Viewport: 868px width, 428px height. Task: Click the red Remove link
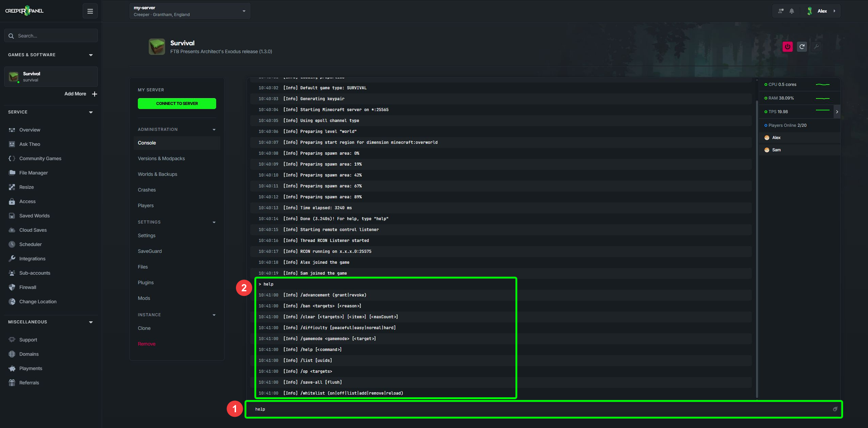point(146,344)
